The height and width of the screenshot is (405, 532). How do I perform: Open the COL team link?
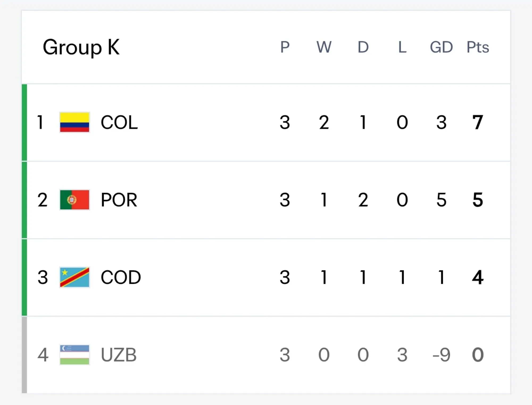point(119,123)
